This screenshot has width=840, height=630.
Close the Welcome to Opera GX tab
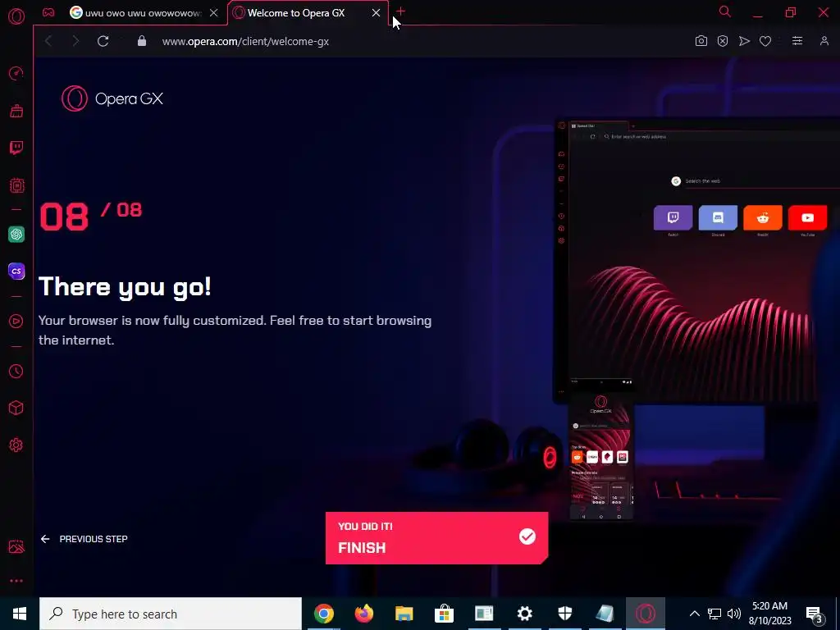tap(376, 13)
